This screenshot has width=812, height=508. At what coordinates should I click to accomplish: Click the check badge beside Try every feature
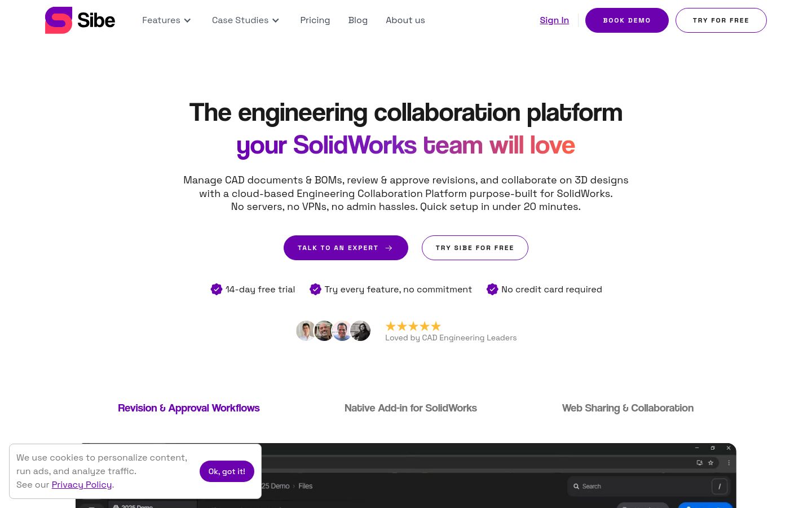(x=315, y=290)
